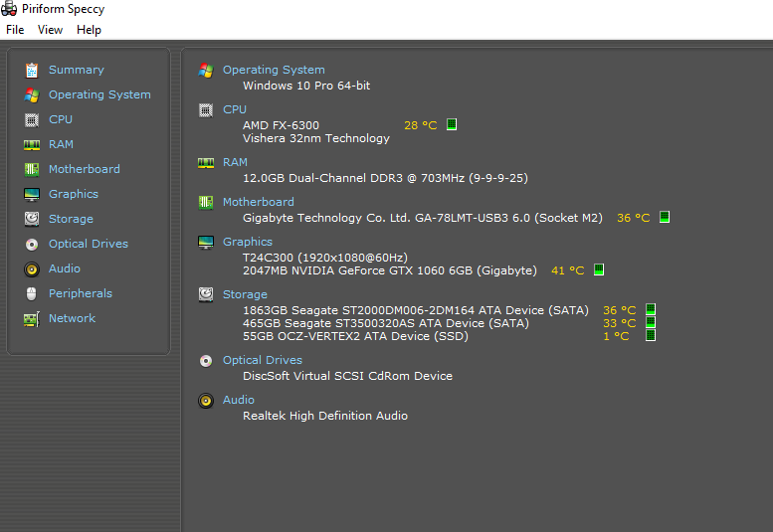The width and height of the screenshot is (773, 532).
Task: Open the Peripherals mouse icon in sidebar
Action: 32,293
